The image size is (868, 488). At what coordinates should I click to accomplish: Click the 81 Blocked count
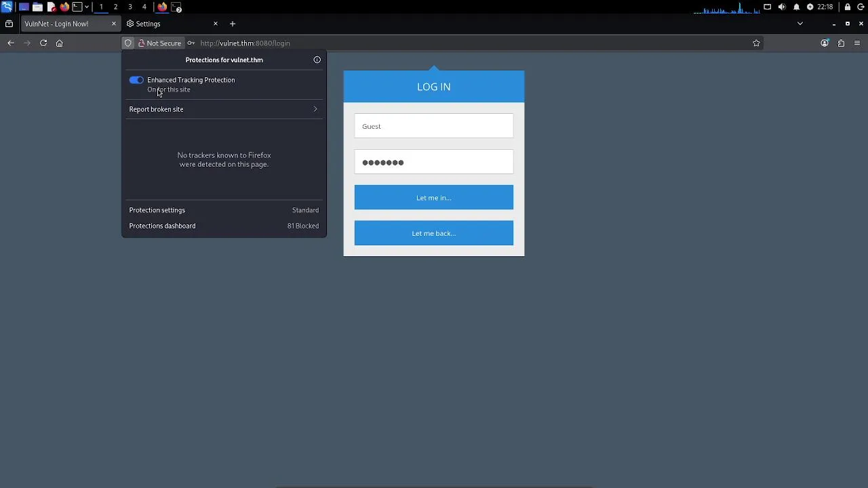click(x=303, y=226)
